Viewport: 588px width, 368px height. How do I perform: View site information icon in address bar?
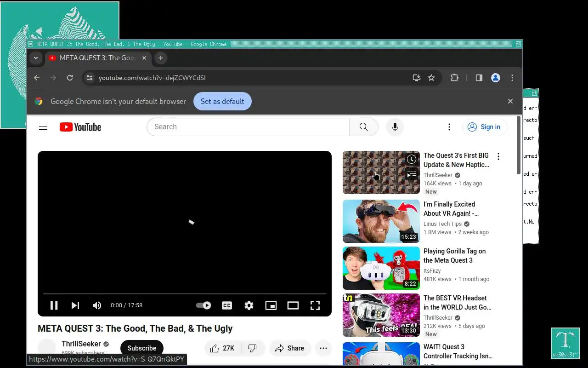(90, 78)
